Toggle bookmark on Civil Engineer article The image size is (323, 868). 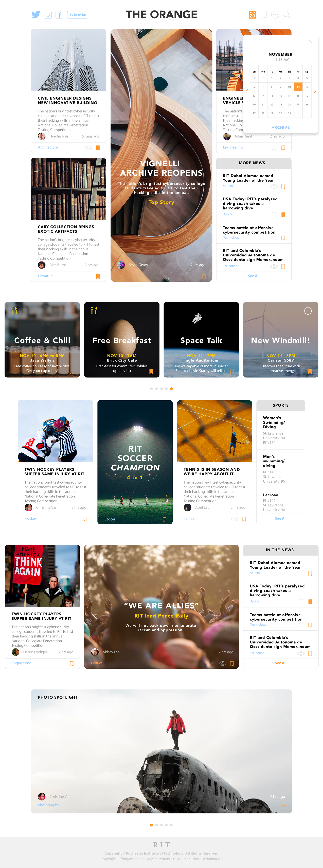[98, 148]
